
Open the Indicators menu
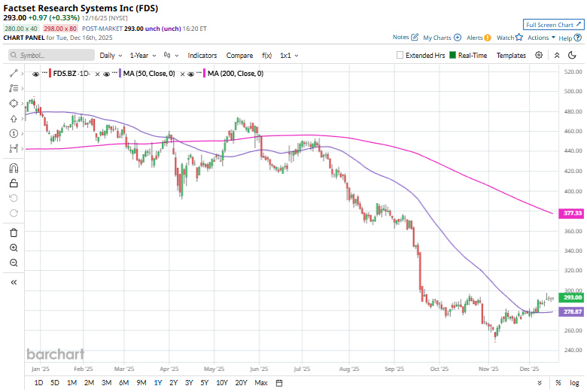[x=202, y=55]
